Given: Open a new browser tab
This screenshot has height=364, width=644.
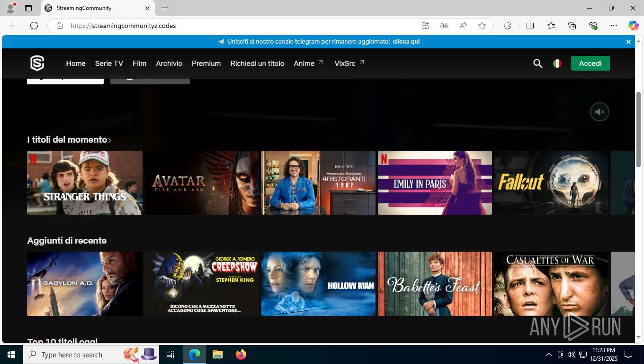Looking at the screenshot, I should 165,8.
